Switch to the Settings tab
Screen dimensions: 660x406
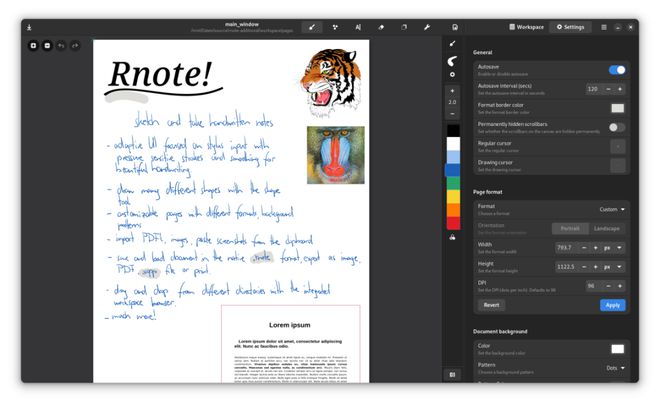coord(571,27)
